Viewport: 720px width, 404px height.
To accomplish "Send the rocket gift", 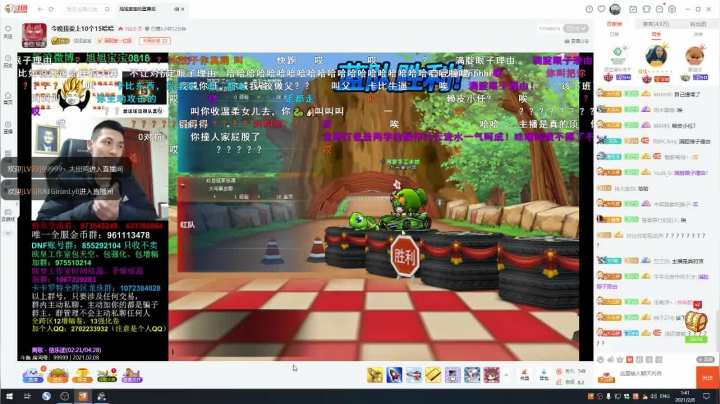I will pyautogui.click(x=394, y=375).
